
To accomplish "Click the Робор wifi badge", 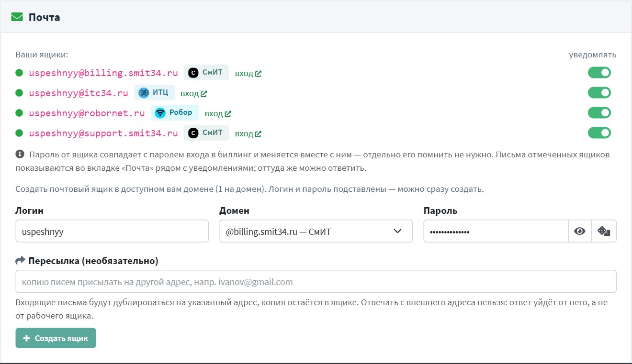I will coord(174,113).
